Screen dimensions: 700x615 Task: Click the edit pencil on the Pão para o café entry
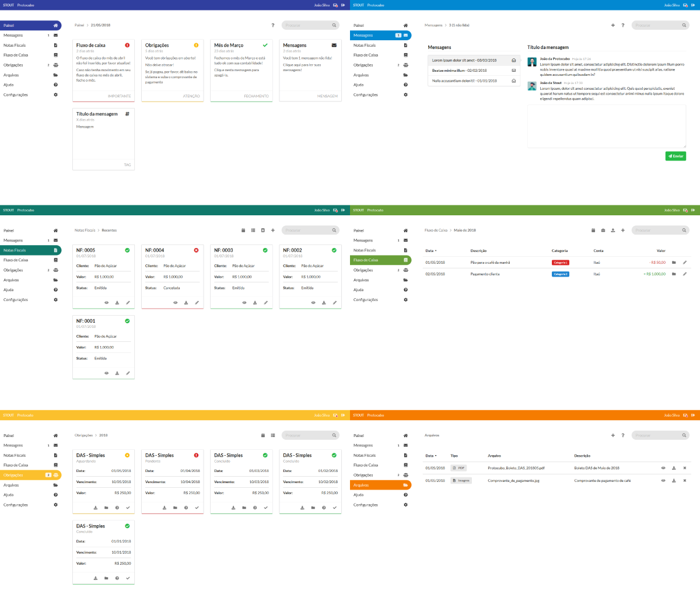[684, 263]
